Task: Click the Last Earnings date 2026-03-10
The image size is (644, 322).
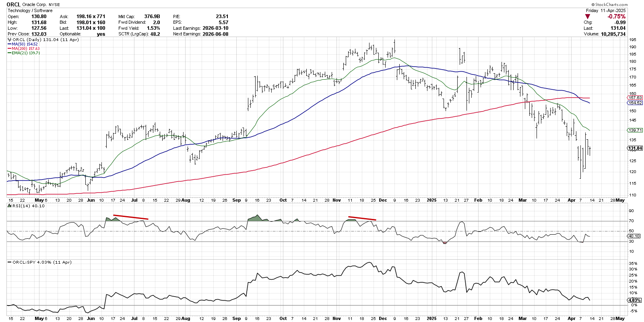Action: point(216,28)
